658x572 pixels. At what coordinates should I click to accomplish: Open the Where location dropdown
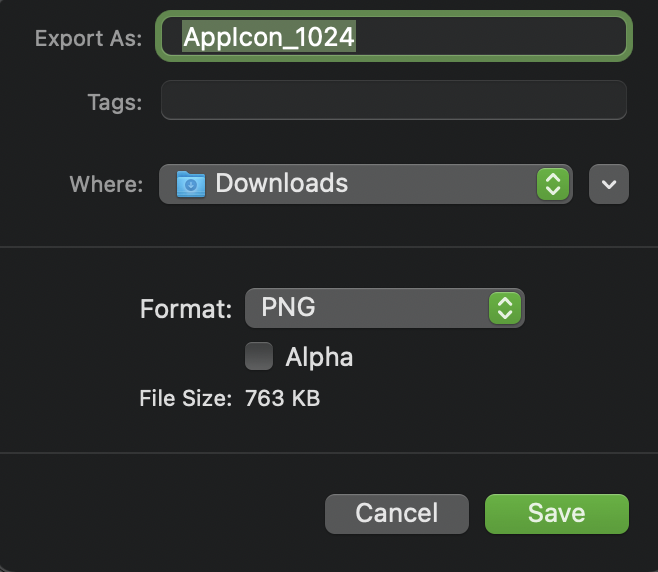click(x=365, y=184)
